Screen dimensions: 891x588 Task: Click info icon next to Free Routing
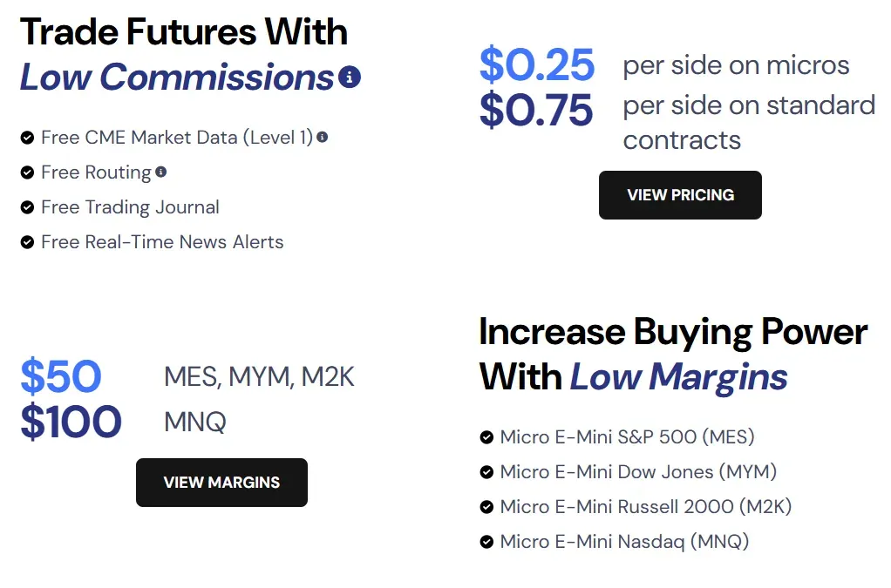160,172
